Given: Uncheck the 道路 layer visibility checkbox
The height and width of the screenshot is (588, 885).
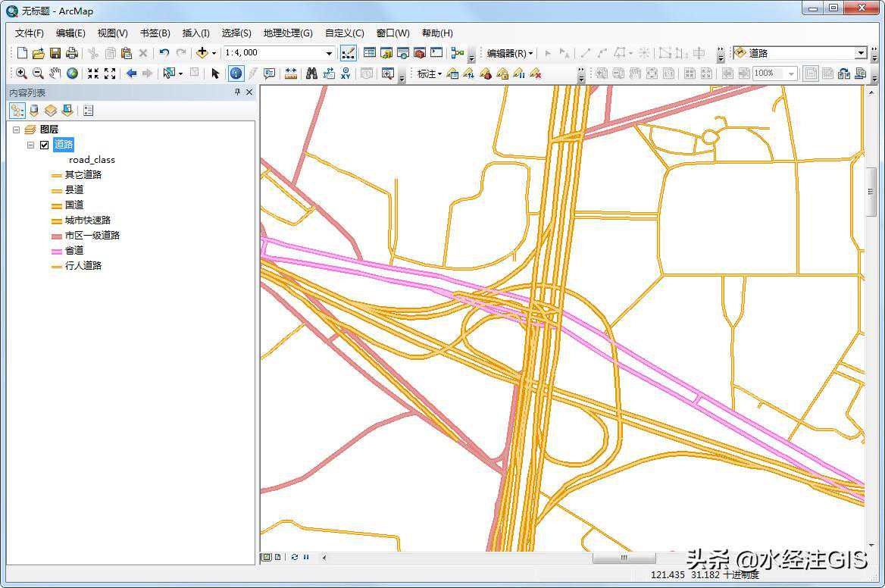Looking at the screenshot, I should click(45, 145).
